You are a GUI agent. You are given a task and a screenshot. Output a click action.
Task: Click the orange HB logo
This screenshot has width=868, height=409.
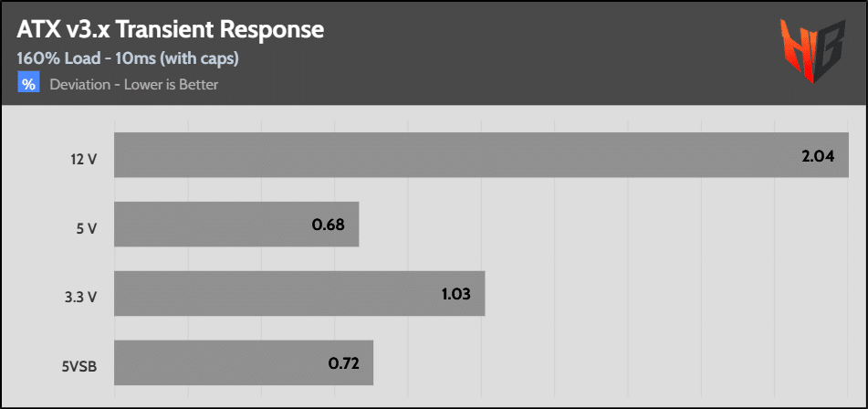click(x=811, y=50)
